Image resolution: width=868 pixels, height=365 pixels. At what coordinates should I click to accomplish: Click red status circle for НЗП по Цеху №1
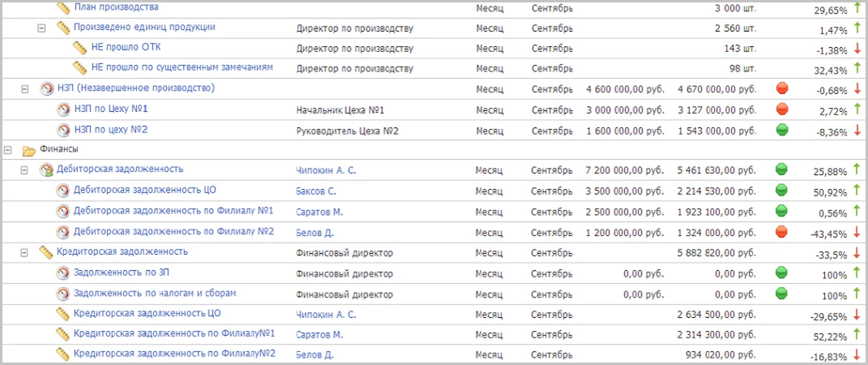[782, 109]
